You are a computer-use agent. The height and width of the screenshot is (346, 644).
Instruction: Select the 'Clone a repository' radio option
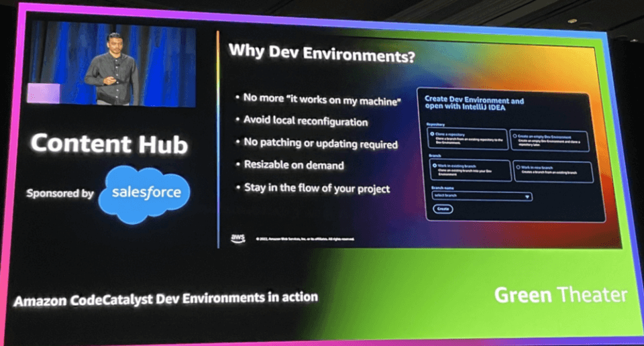click(432, 134)
